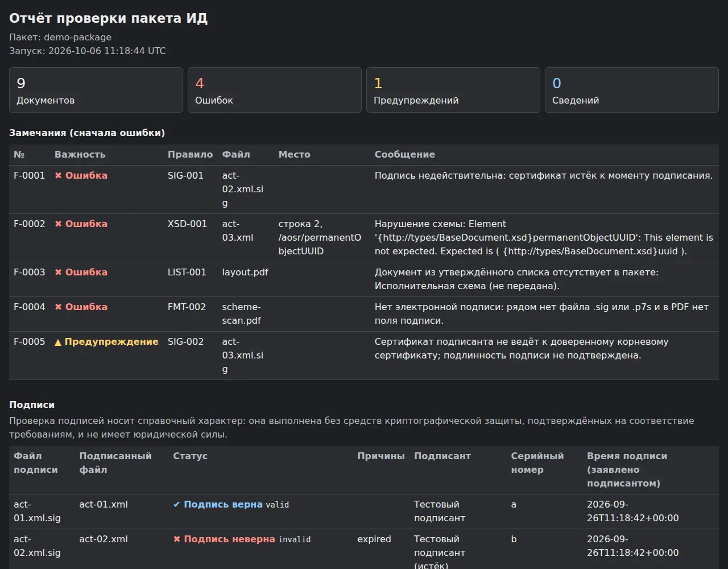Viewport: 728px width, 569px height.
Task: Click rule code FMT-002
Action: click(187, 307)
